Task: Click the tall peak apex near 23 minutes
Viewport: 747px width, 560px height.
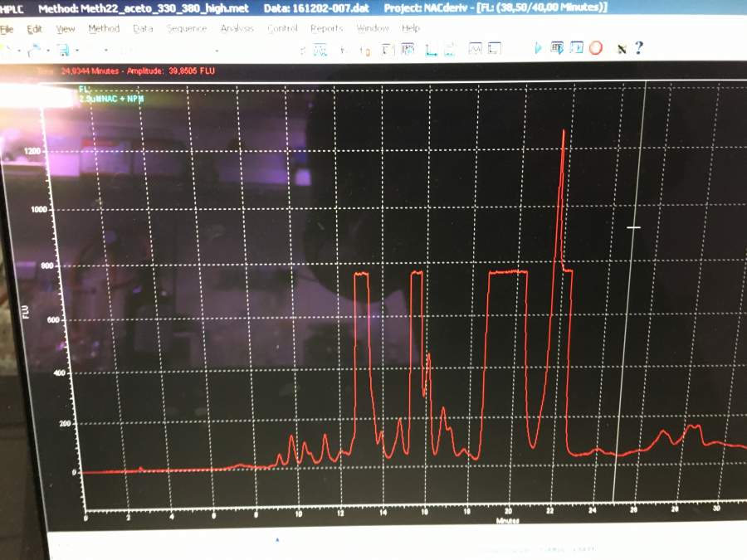Action: tap(564, 130)
